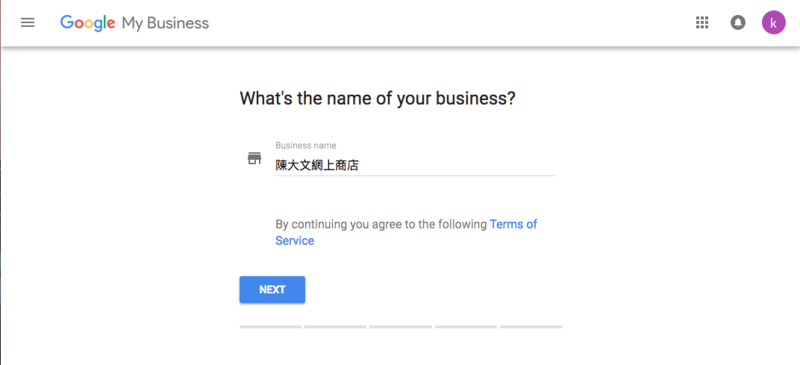The width and height of the screenshot is (800, 365).
Task: Open the 'Terms of' link text
Action: pyautogui.click(x=513, y=224)
